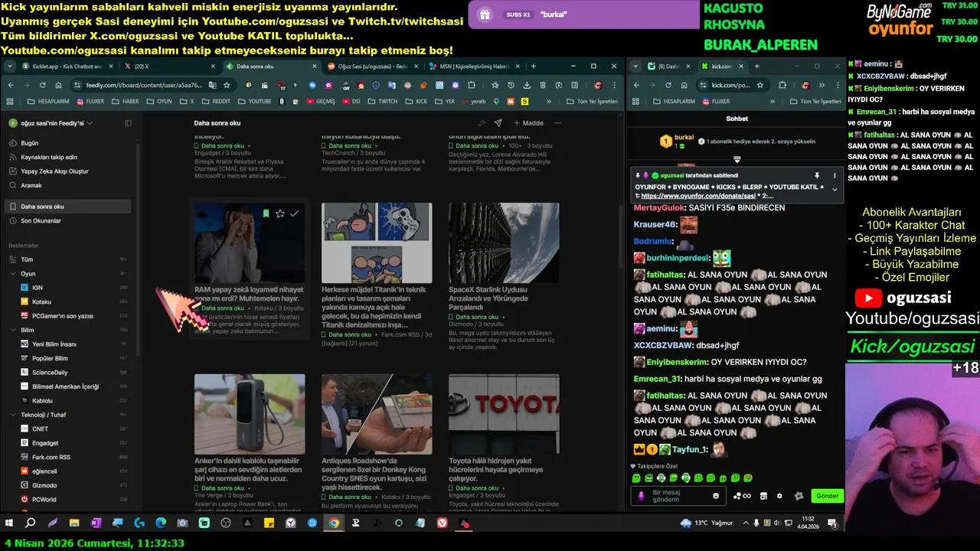Collapse the Feedly sidebar panel
Screen dimensions: 980x551
[128, 123]
